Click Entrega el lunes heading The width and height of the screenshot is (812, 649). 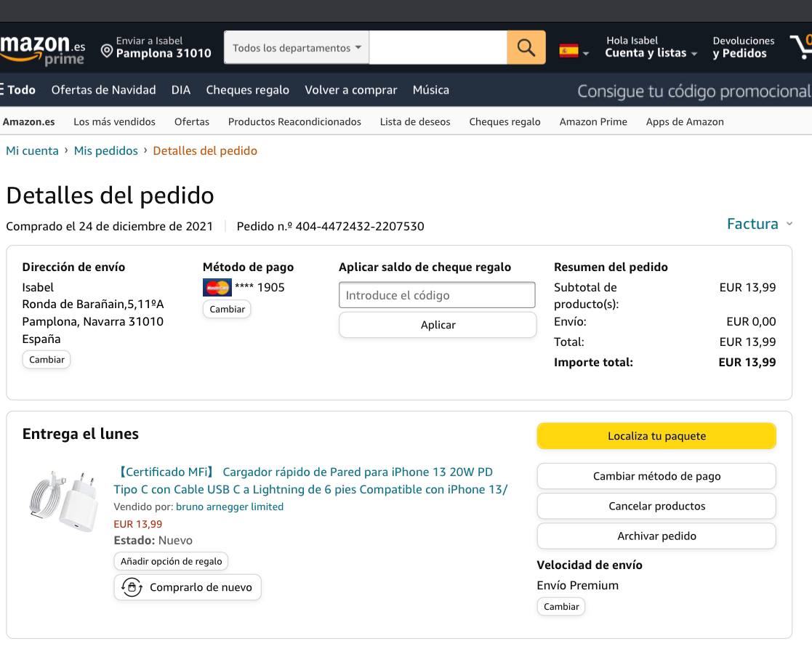point(80,434)
